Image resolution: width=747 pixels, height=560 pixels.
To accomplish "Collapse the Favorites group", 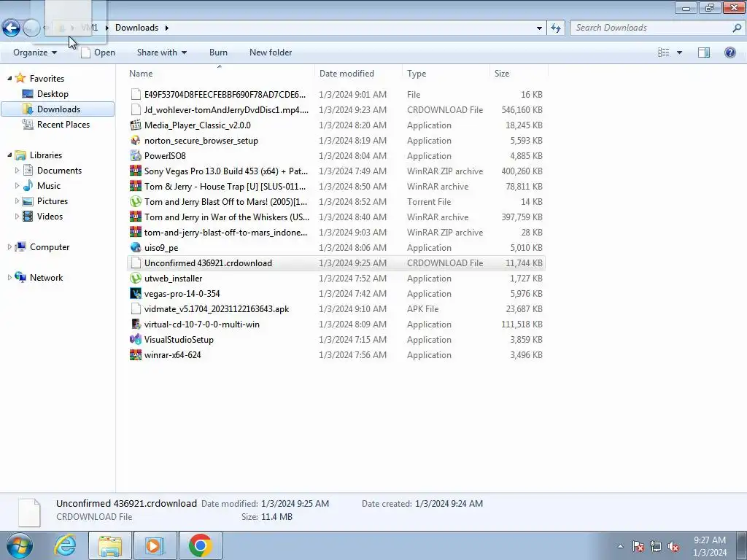I will pyautogui.click(x=9, y=78).
